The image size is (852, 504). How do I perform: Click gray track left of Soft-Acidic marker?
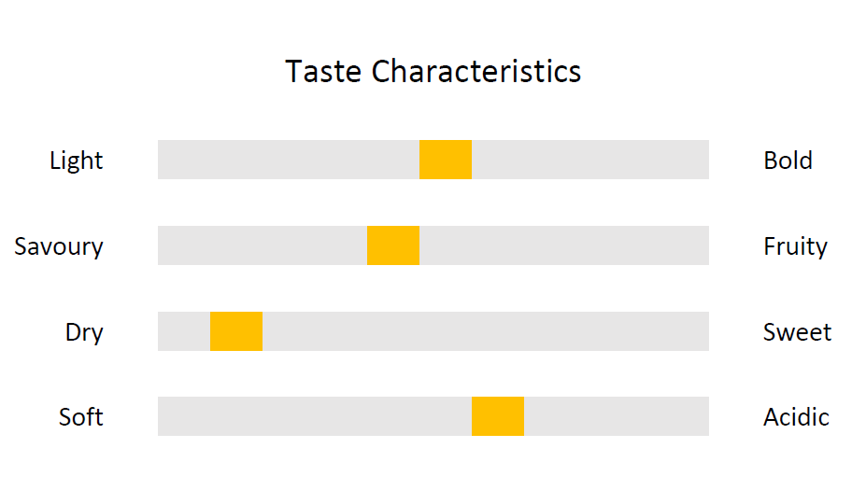point(315,416)
